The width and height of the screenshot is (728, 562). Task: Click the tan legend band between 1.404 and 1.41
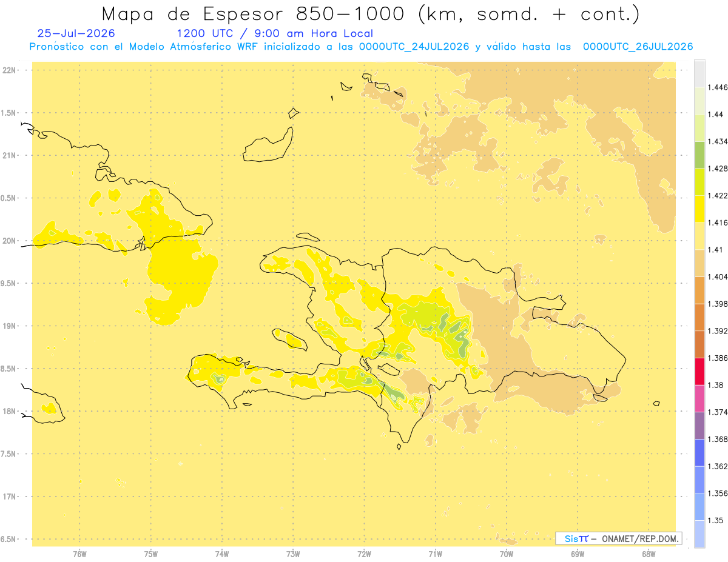[699, 263]
